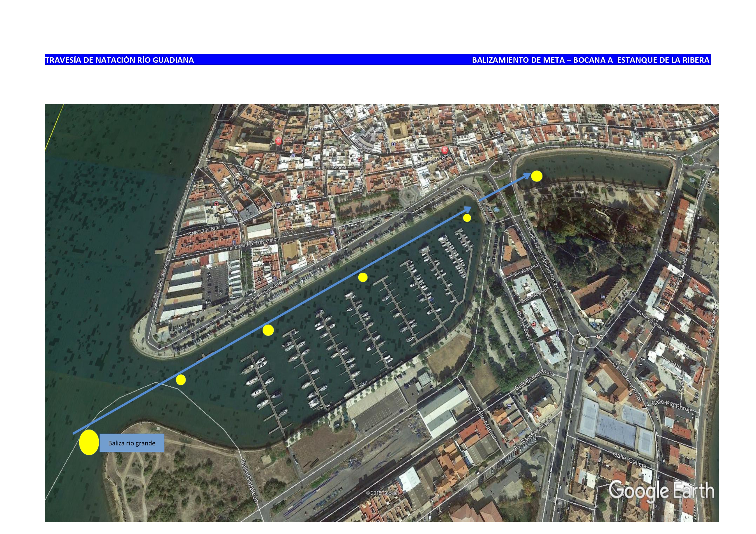The width and height of the screenshot is (756, 534).
Task: Select the TRAVESÍA DE NATACIÓN RÍO GUADIANA header
Action: point(120,60)
